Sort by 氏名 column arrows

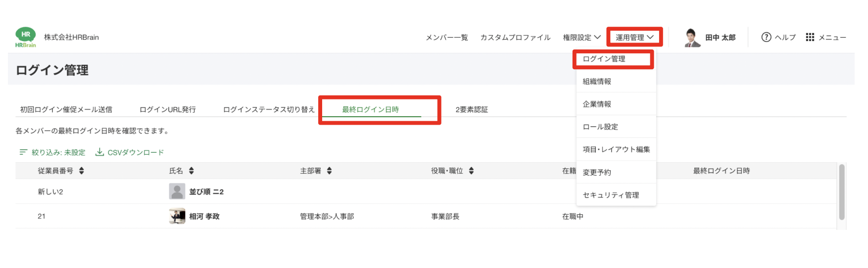192,171
